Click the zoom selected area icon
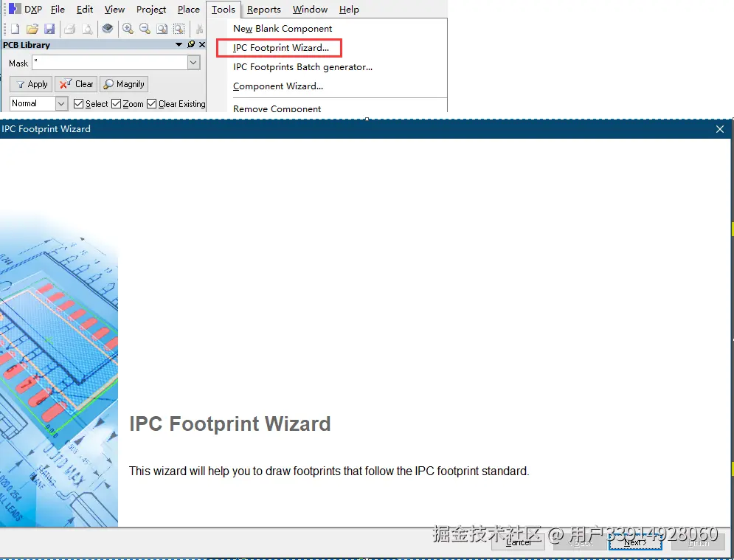 point(179,29)
